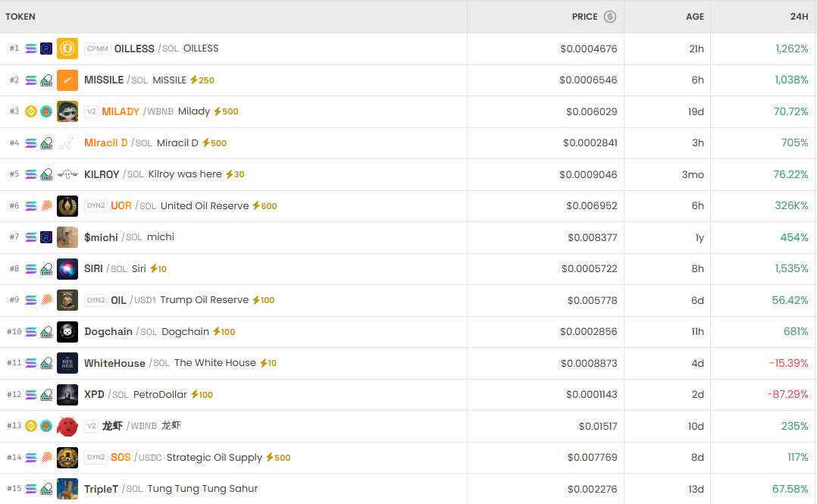Click the PumpSwap icon in MISSILE row
817x504 pixels.
tap(46, 80)
